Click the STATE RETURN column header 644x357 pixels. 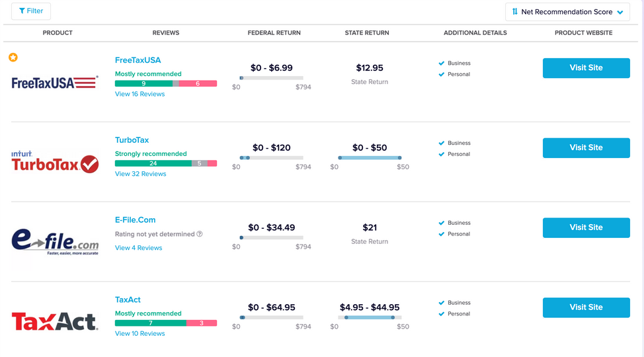coord(367,33)
